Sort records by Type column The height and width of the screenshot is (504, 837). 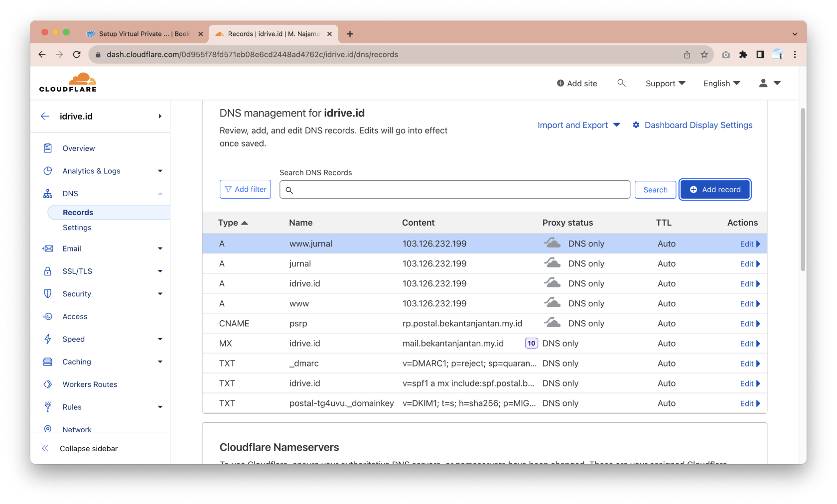[233, 223]
